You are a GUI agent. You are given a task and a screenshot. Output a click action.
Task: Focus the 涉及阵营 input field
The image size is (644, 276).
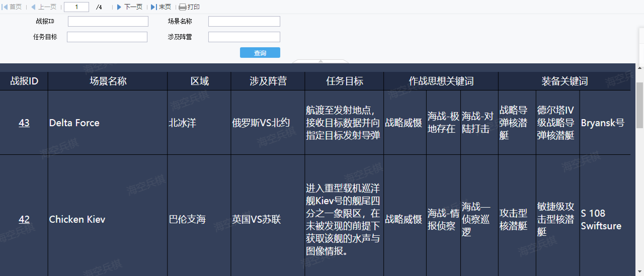point(244,37)
